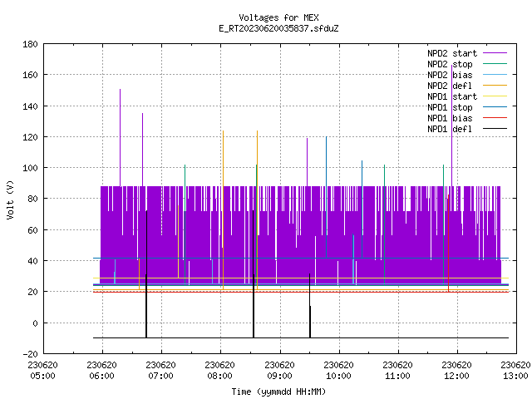This screenshot has height=399, width=532.
Task: Click the 'Volt (V)' y-axis label
Action: (x=10, y=199)
